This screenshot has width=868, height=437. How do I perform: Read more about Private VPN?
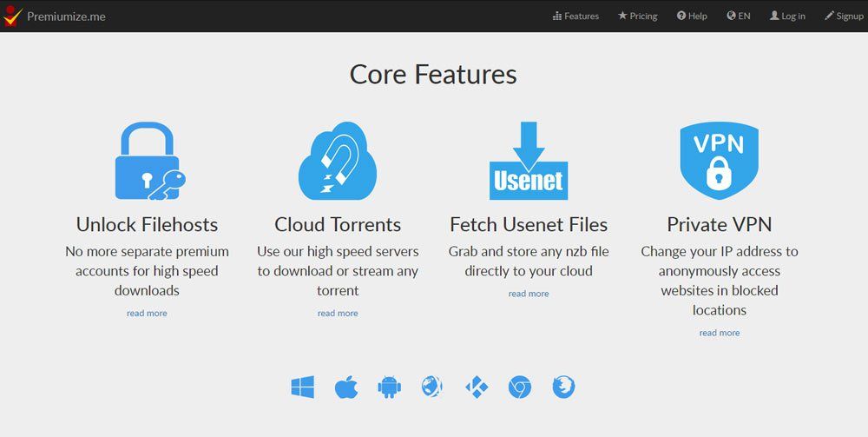(x=719, y=333)
